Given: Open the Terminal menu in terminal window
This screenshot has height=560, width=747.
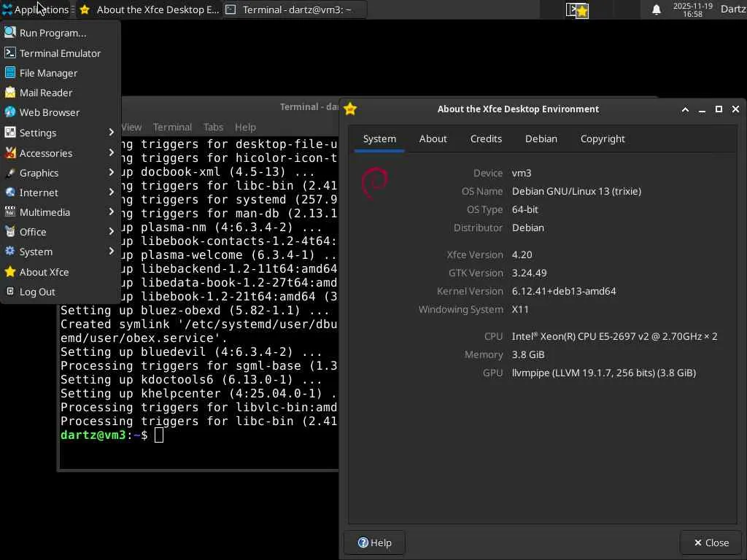Looking at the screenshot, I should (172, 127).
